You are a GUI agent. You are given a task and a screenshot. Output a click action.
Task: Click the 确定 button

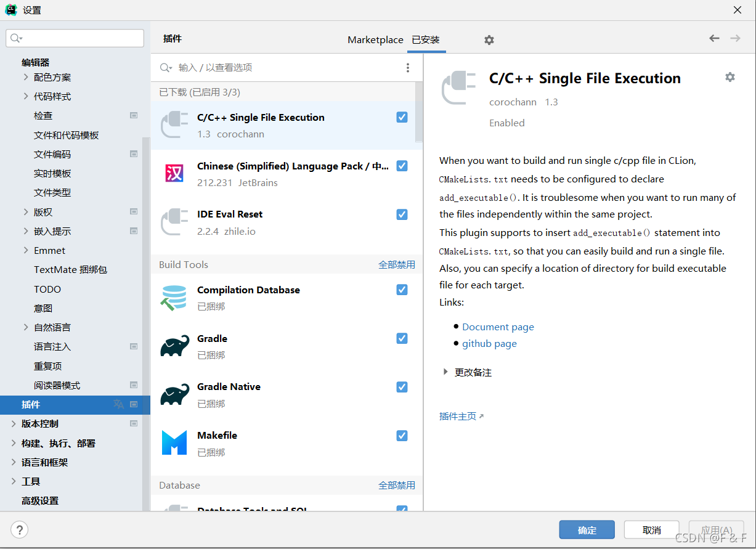[x=587, y=530]
